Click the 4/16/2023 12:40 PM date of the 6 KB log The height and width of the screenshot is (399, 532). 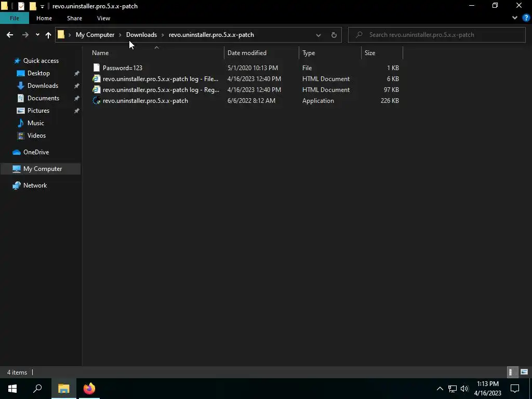click(x=254, y=79)
